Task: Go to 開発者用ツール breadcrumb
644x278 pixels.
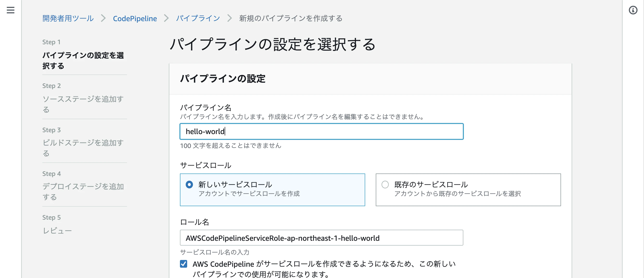Action: (x=68, y=18)
